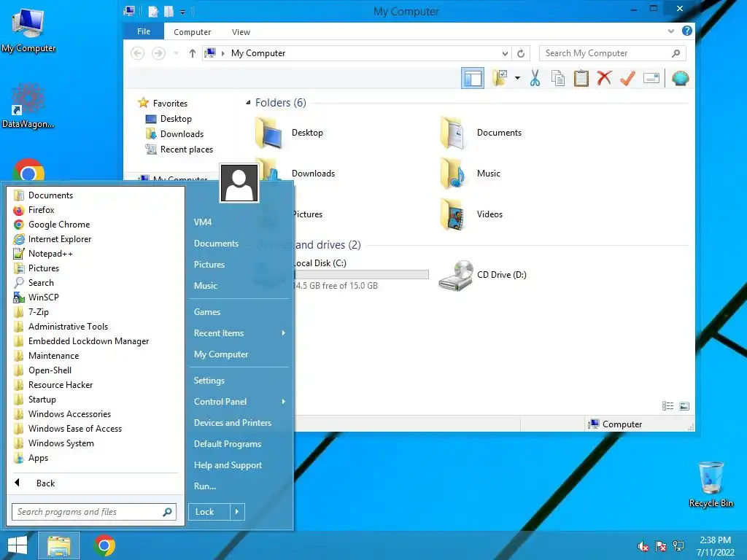
Task: Click the red X Delete toolbar icon
Action: click(604, 77)
